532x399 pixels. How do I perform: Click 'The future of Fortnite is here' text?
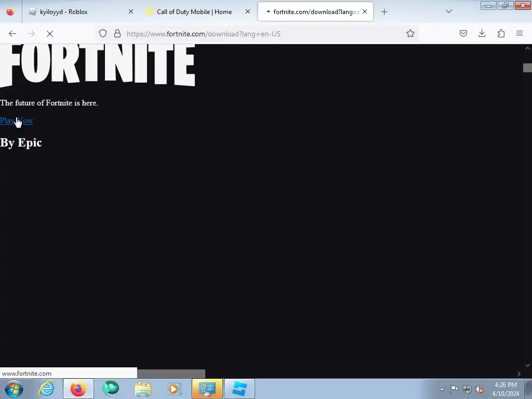point(49,103)
